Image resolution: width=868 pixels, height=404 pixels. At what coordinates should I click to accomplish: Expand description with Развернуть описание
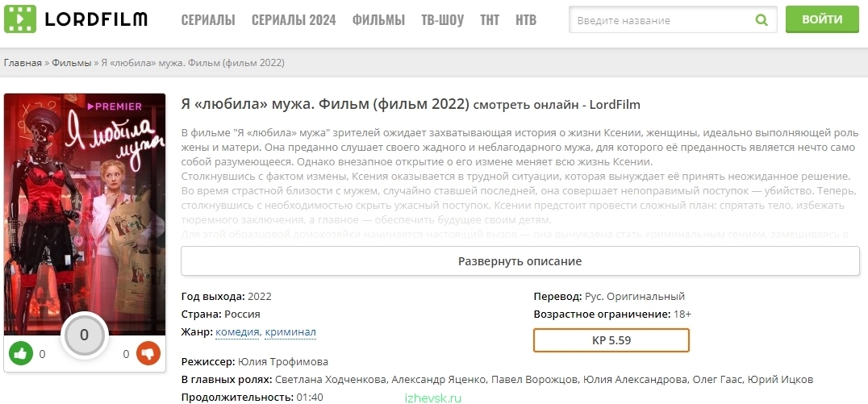coord(520,261)
